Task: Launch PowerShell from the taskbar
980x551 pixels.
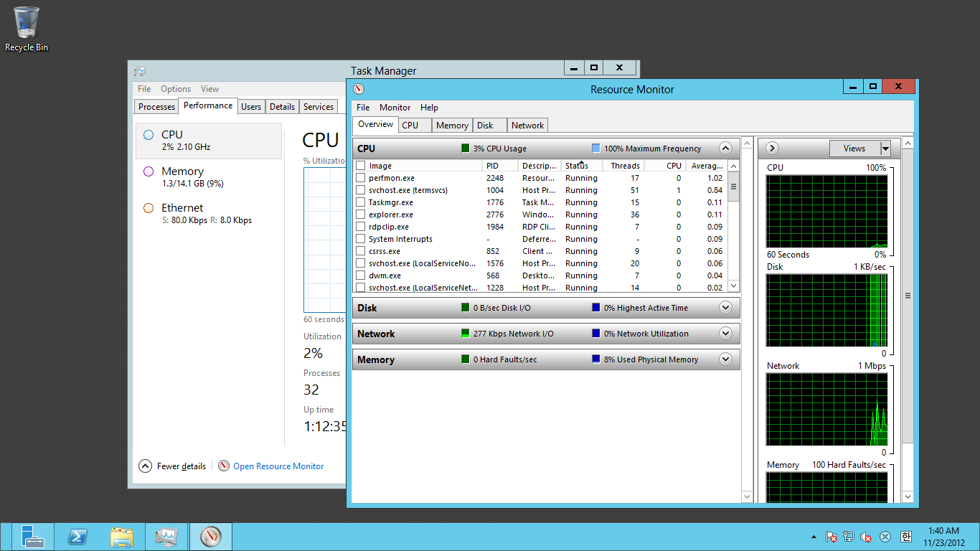Action: coord(77,537)
